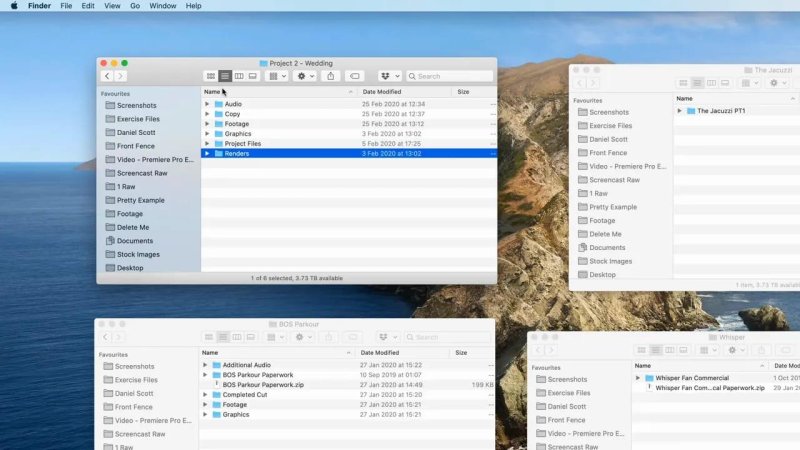Screen dimensions: 800x450
Task: Expand Whisper Fan Commercial folder
Action: [638, 378]
